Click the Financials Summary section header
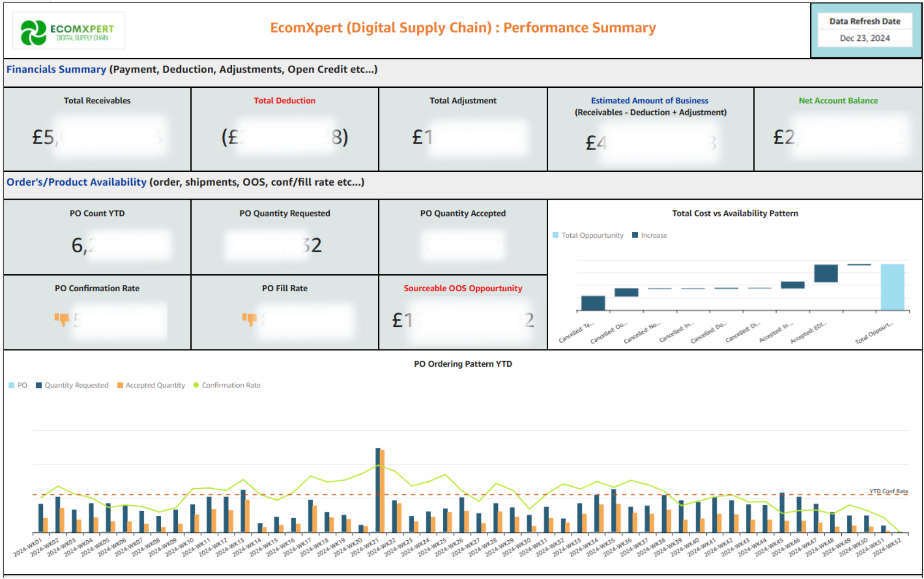Viewport: 924px width, 579px height. [56, 69]
